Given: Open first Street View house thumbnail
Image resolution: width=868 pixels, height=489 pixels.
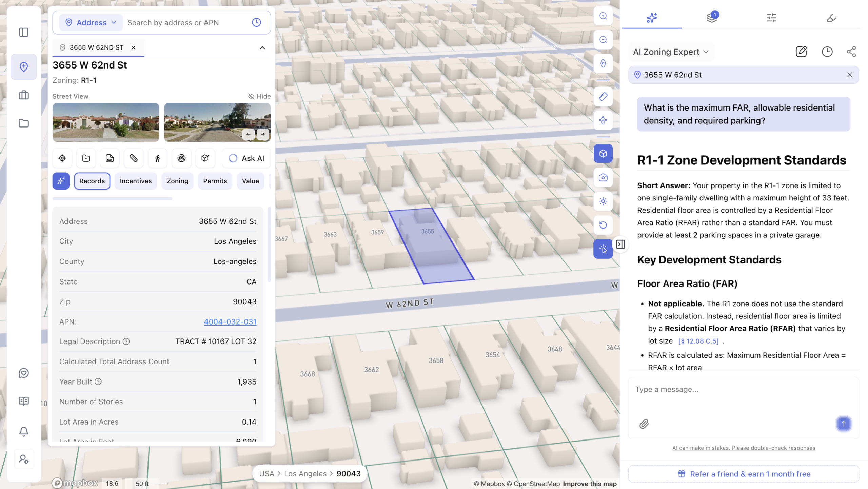Looking at the screenshot, I should [106, 122].
